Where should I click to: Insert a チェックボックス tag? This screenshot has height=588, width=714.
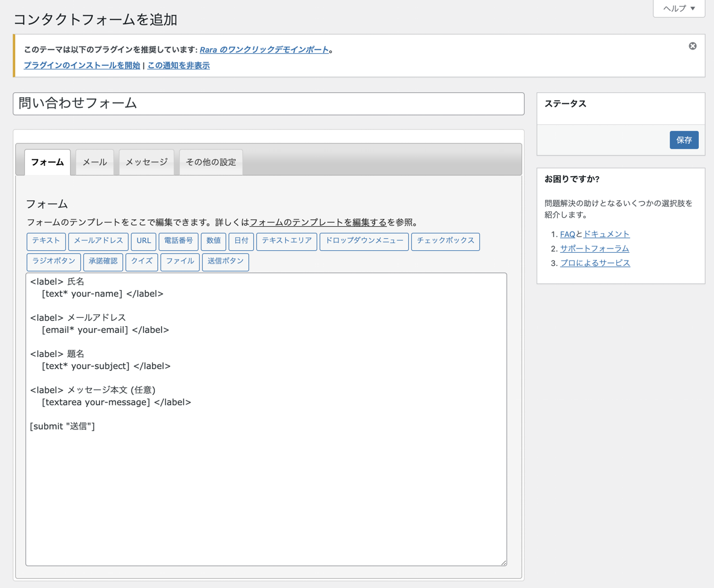[x=445, y=241]
